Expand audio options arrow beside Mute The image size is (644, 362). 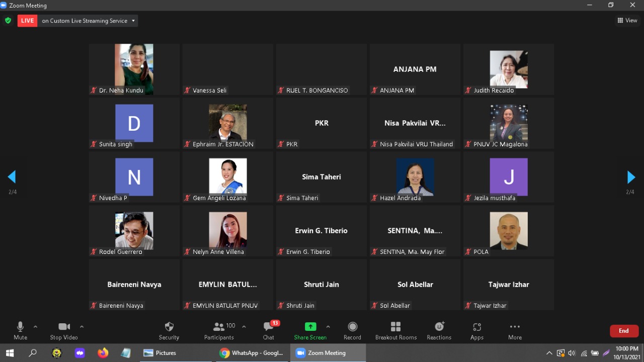pos(35,327)
